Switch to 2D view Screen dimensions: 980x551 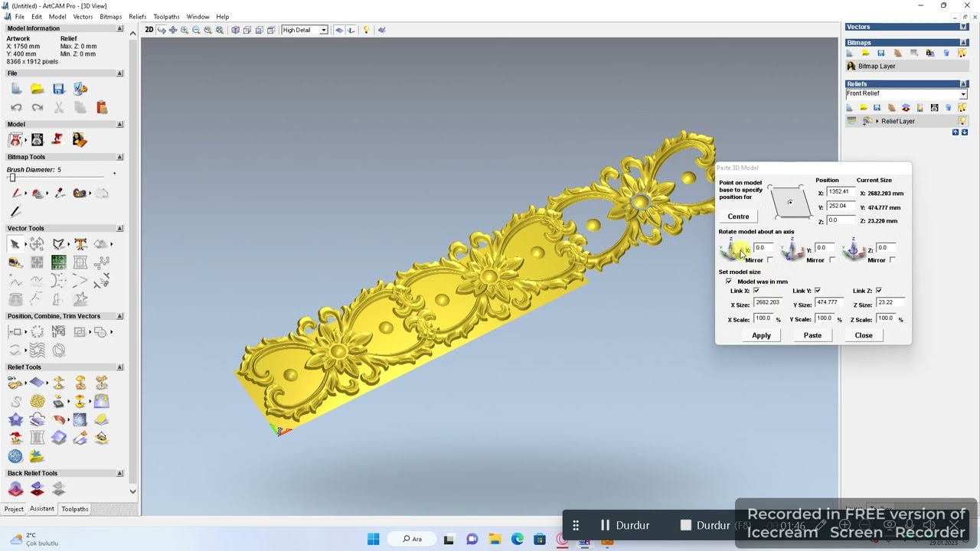149,30
